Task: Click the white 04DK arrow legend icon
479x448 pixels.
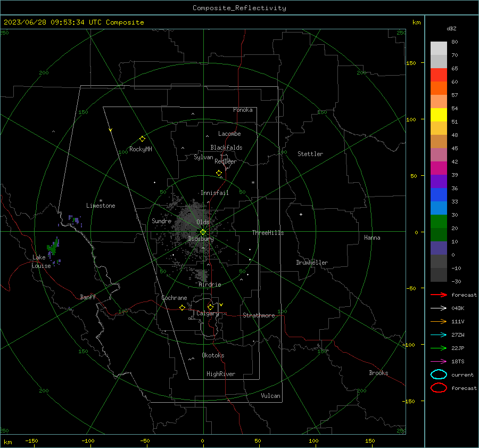Action: (439, 308)
